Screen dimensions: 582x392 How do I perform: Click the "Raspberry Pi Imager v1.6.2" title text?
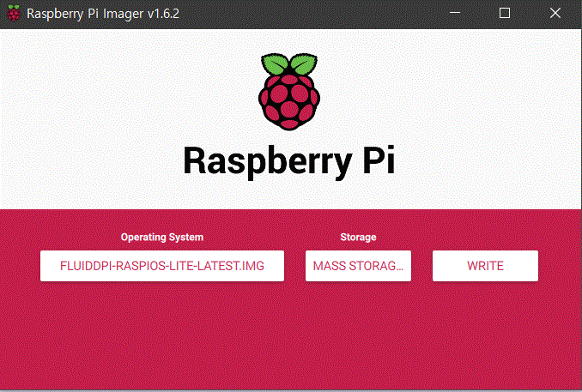pyautogui.click(x=103, y=14)
